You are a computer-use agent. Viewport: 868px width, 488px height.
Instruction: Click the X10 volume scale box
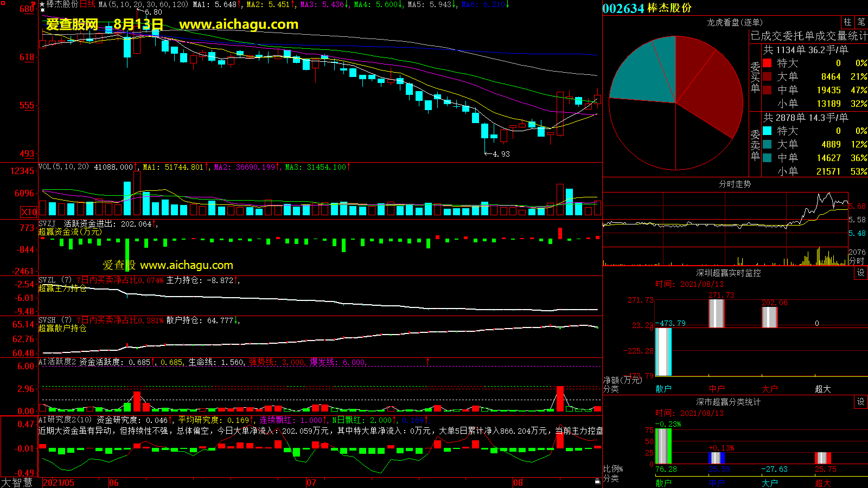[29, 212]
